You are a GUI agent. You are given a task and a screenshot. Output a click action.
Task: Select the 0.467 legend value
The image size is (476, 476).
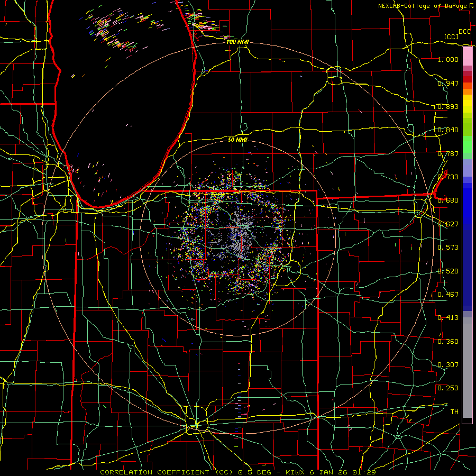point(448,295)
